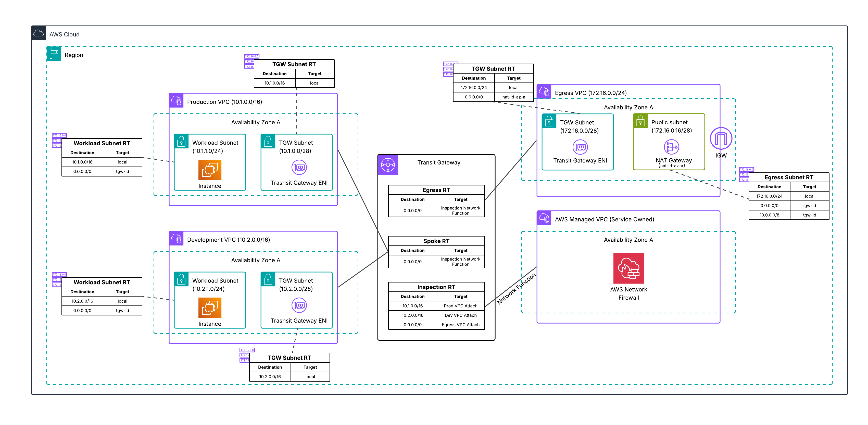Click AWS Managed VPC cloud icon

pos(544,218)
